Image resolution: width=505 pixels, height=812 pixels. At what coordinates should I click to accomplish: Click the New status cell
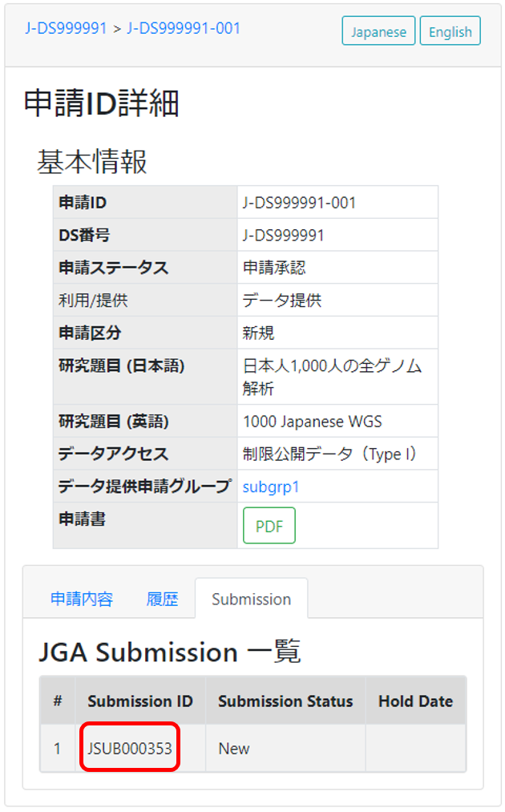pos(234,749)
